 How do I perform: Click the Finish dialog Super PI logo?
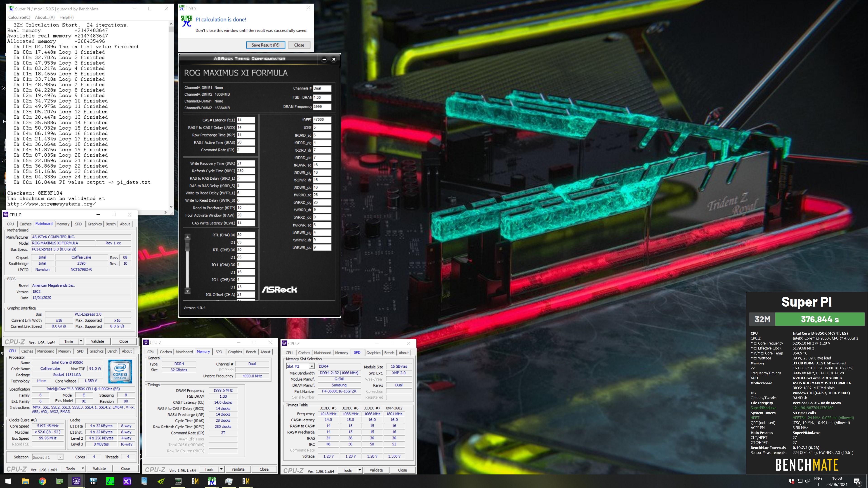pos(187,21)
